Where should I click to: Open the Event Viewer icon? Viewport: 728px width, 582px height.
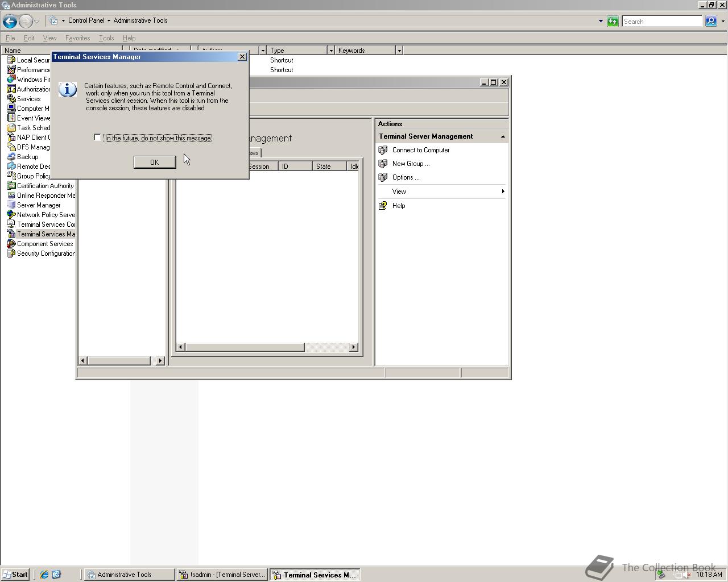pos(11,118)
